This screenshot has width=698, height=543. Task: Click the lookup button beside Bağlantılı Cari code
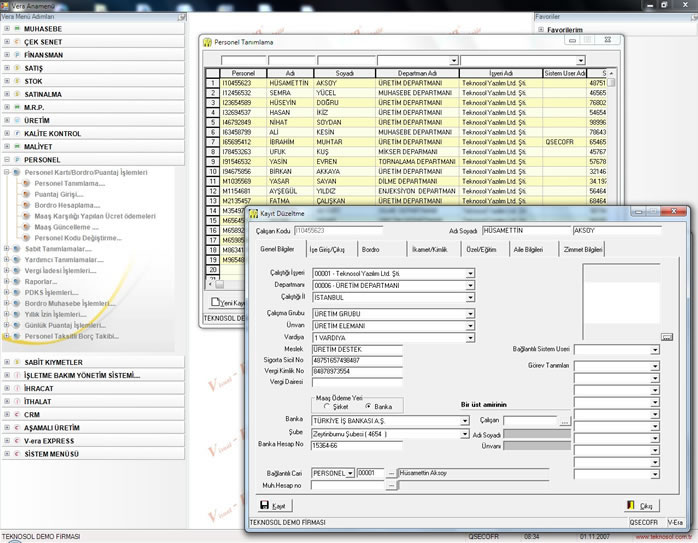[391, 474]
